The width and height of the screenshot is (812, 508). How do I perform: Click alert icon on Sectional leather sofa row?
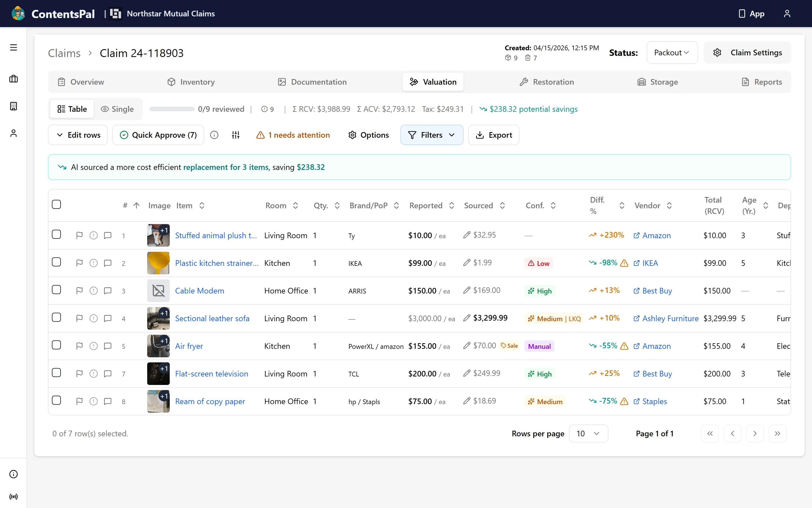click(x=94, y=319)
